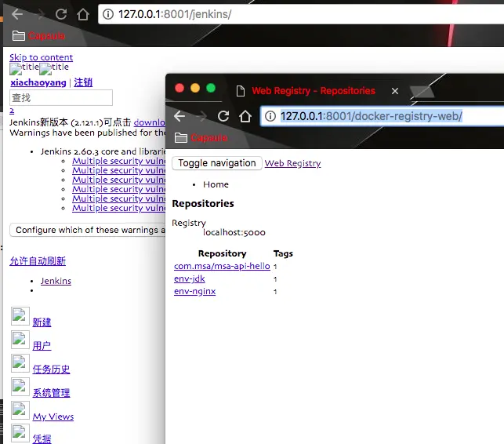
Task: Open 新建 link
Action: [42, 322]
